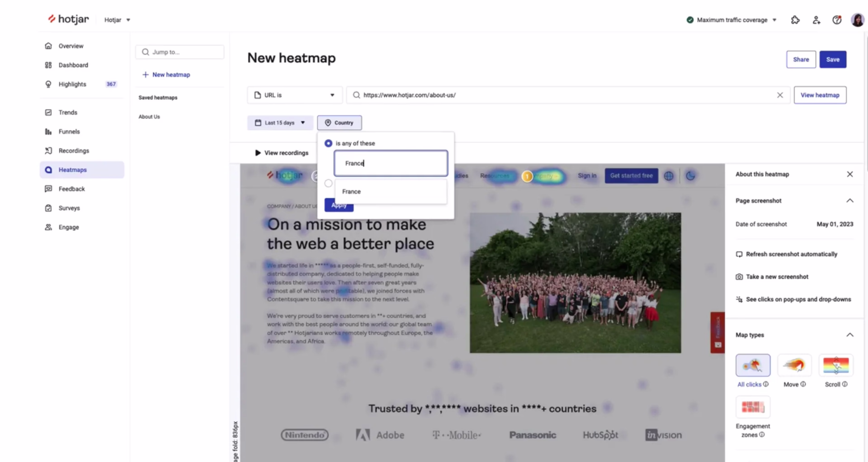Clear the URL with the X icon
The width and height of the screenshot is (868, 462).
coord(780,95)
